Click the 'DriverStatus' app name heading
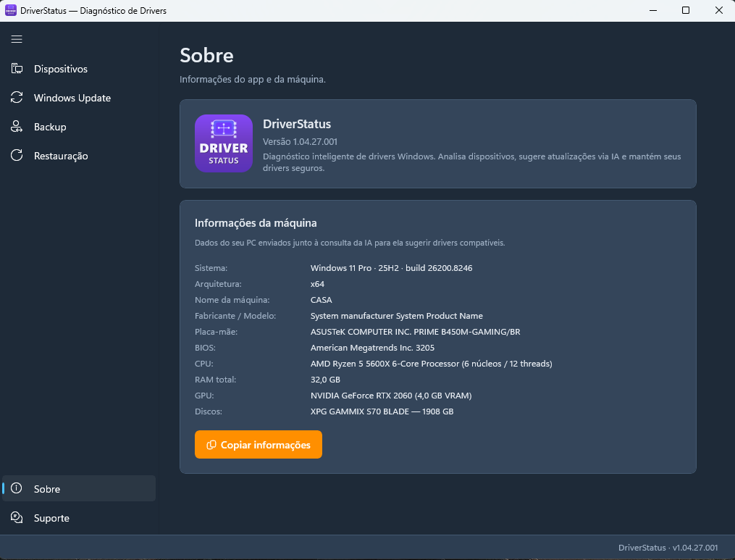735x560 pixels. coord(297,124)
